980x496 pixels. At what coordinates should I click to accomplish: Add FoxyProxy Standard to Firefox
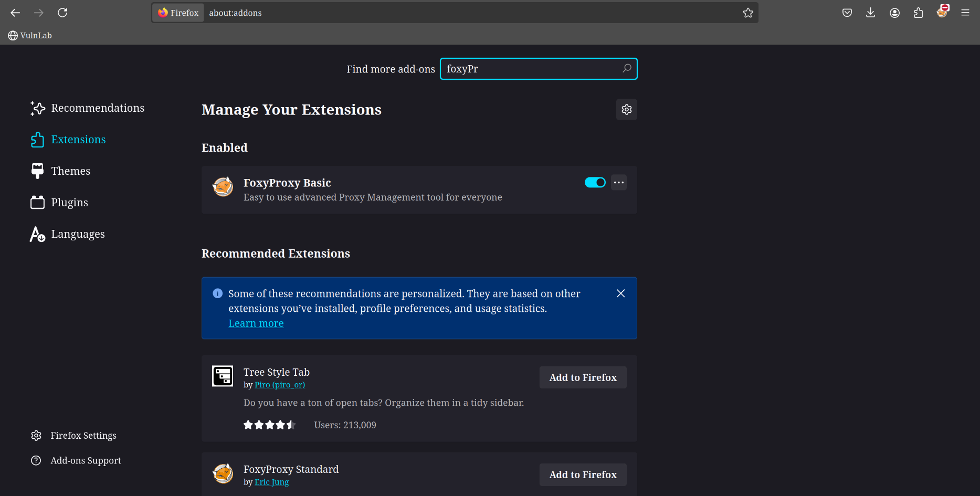[x=583, y=474]
